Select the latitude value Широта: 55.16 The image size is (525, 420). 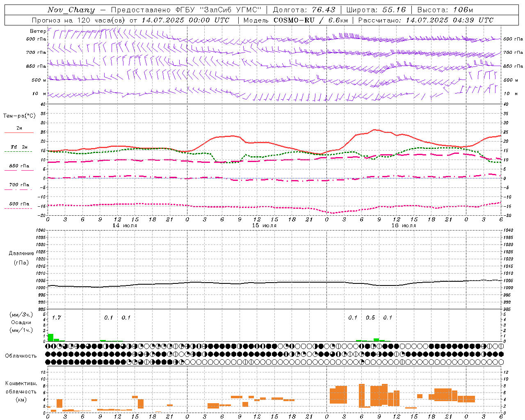pyautogui.click(x=376, y=10)
